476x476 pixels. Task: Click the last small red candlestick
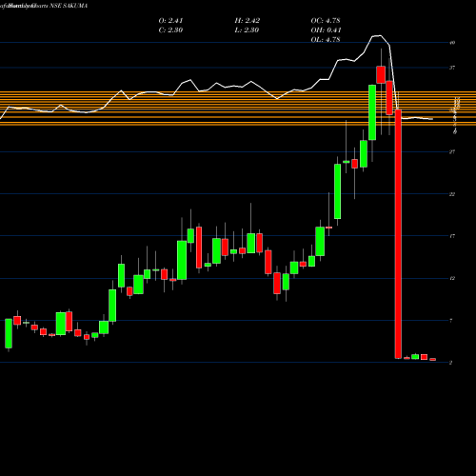pyautogui.click(x=433, y=360)
